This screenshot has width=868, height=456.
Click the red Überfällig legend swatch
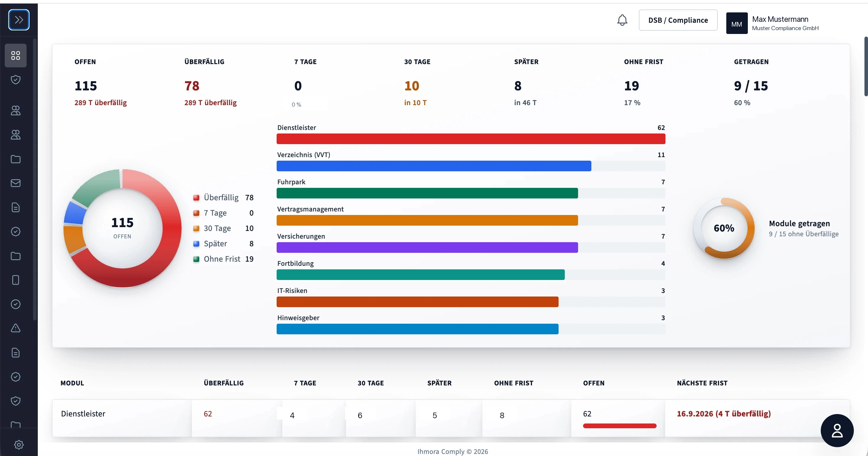click(x=196, y=198)
